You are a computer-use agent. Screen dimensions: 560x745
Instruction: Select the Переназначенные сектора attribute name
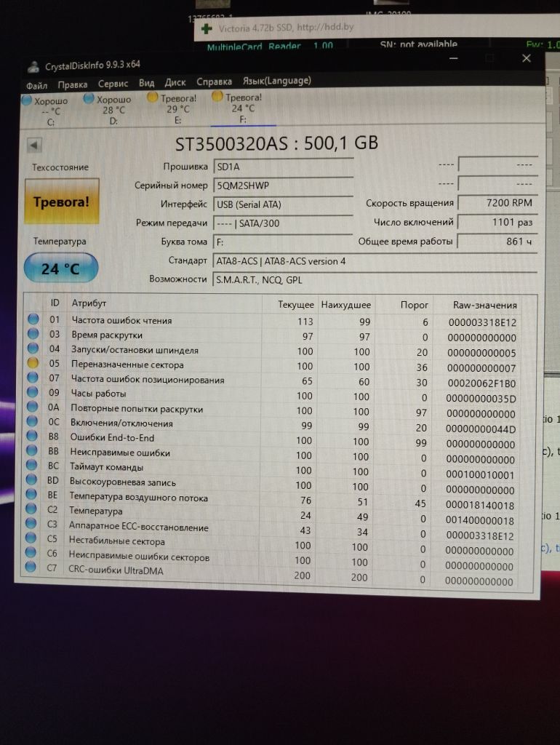[127, 365]
